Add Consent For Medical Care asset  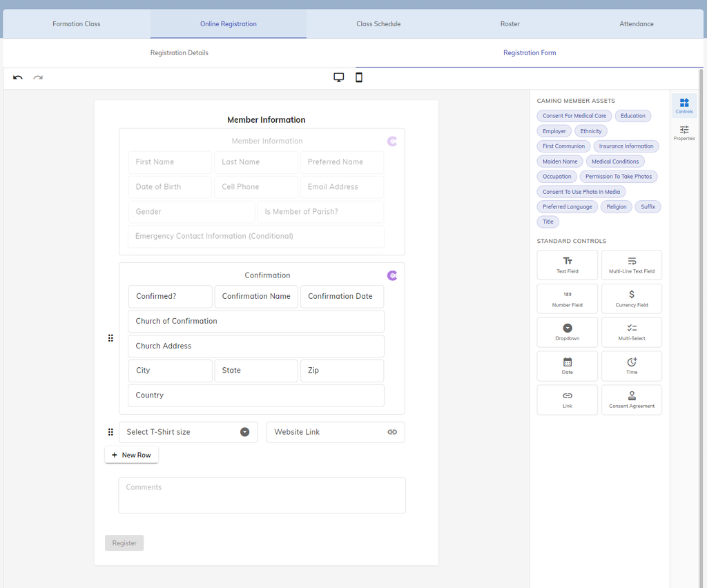[x=574, y=116]
